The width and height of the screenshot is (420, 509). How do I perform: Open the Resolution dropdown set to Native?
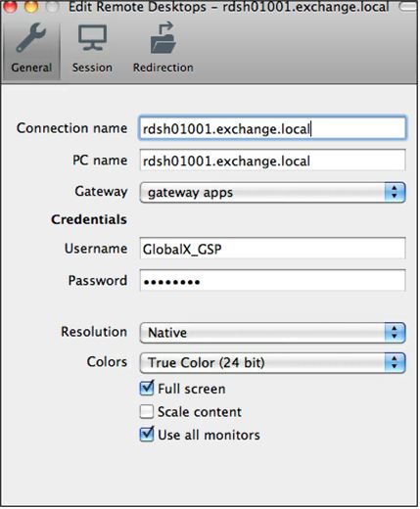click(x=272, y=333)
